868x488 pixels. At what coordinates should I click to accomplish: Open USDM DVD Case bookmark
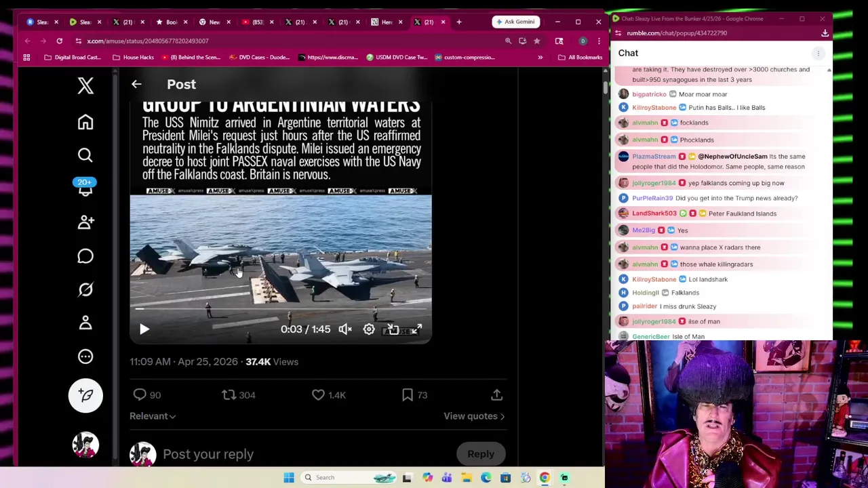pos(397,58)
